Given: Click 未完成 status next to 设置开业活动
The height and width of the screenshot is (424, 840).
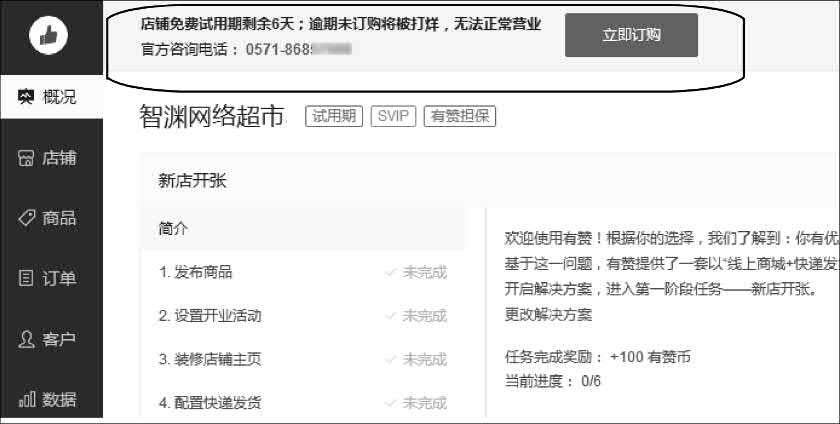Looking at the screenshot, I should click(x=416, y=316).
